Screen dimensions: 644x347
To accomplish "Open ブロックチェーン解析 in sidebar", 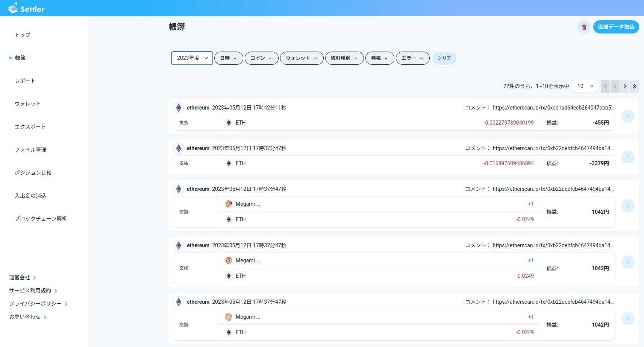I will [x=41, y=219].
